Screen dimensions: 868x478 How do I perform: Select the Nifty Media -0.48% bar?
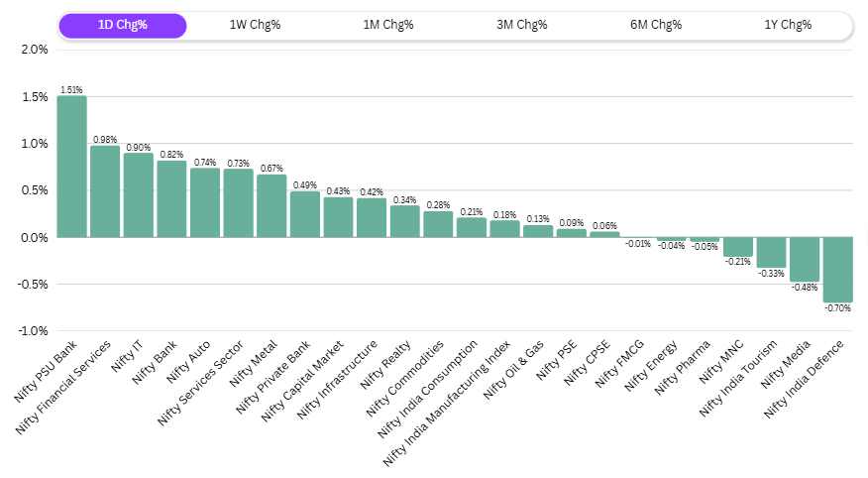(805, 260)
